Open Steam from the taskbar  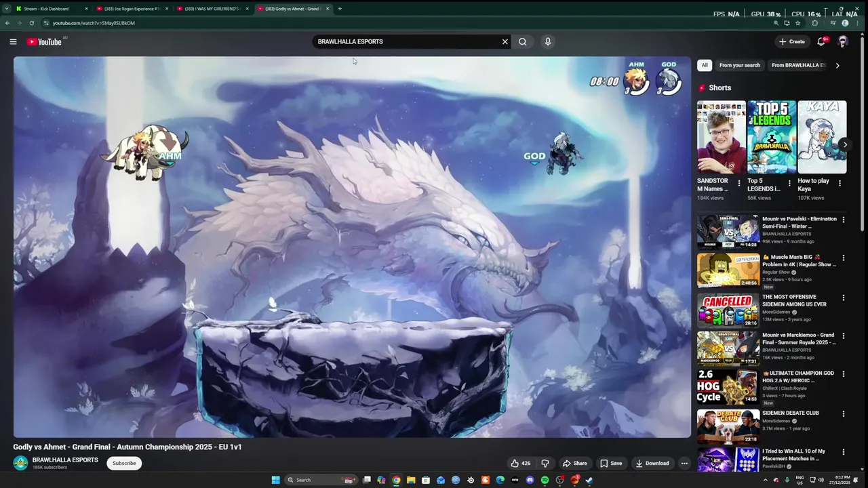589,480
